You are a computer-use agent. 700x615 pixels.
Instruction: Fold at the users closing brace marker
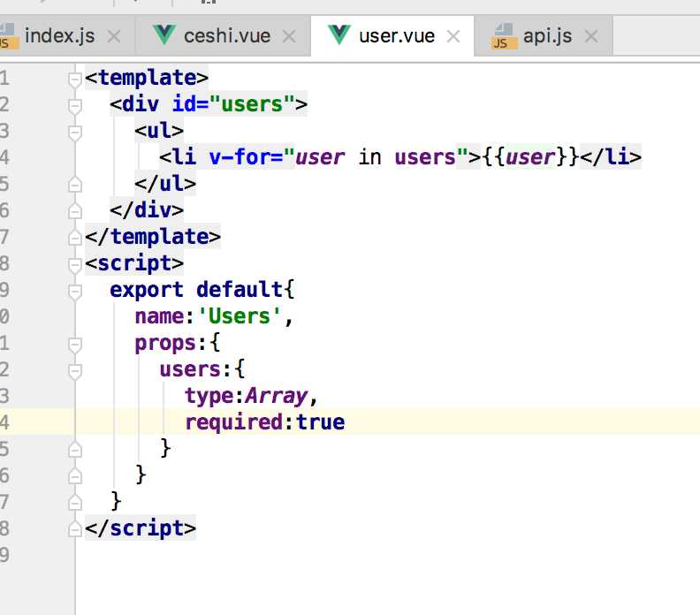[75, 450]
